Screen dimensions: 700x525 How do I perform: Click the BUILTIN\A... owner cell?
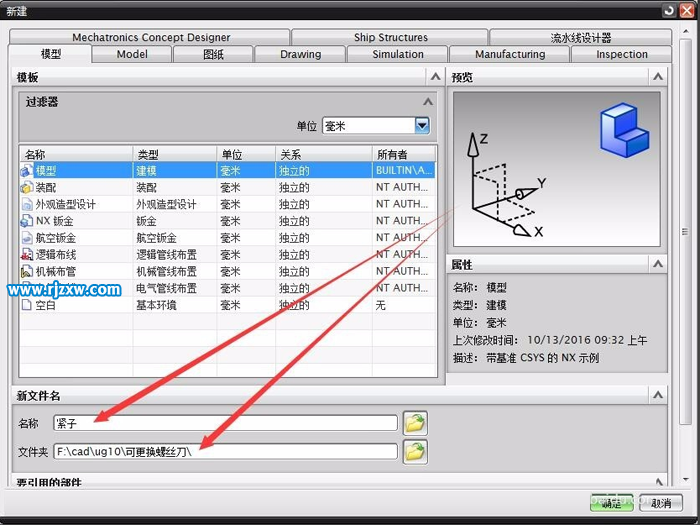[404, 171]
